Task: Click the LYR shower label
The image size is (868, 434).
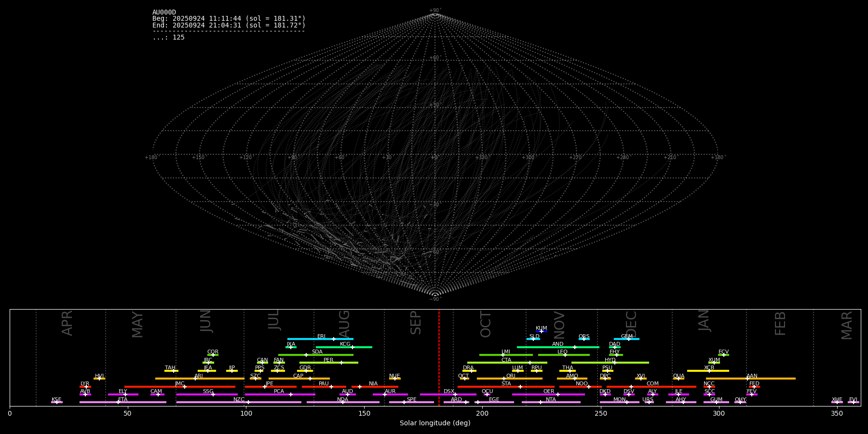Action: click(x=85, y=384)
